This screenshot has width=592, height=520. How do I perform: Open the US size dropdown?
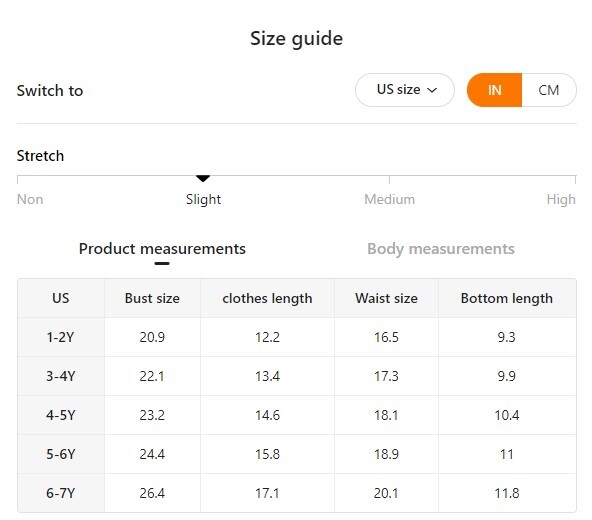(x=404, y=90)
